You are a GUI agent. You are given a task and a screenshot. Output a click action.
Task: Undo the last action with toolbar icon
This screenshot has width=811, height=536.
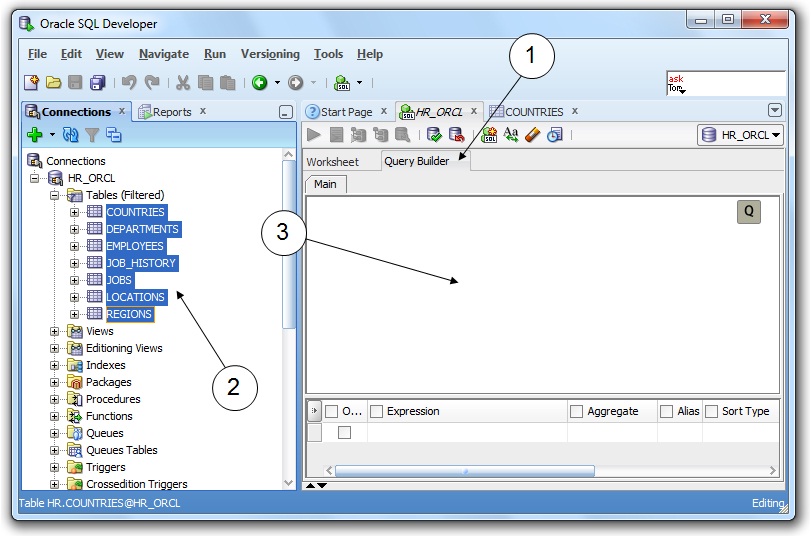(x=129, y=83)
